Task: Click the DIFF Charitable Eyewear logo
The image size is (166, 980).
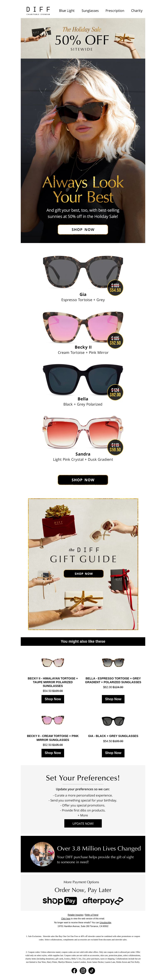Action: (38, 10)
